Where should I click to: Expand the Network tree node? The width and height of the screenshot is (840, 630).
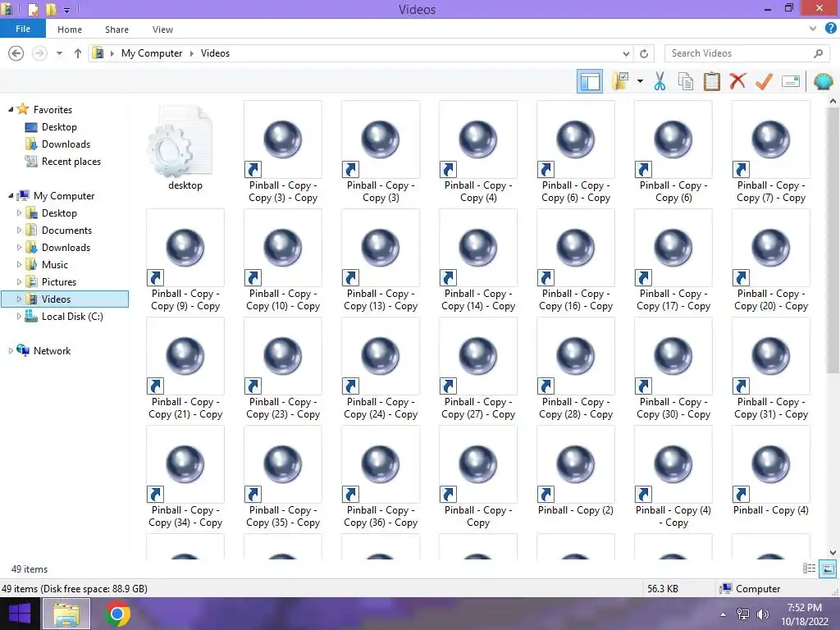(x=11, y=351)
